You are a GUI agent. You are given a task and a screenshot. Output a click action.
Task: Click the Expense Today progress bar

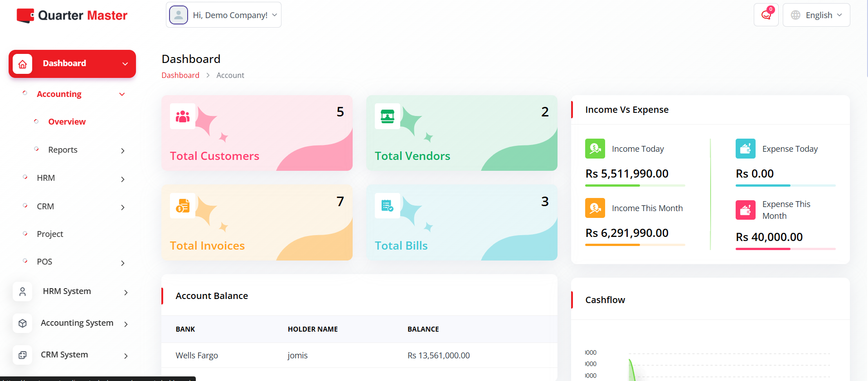(786, 185)
